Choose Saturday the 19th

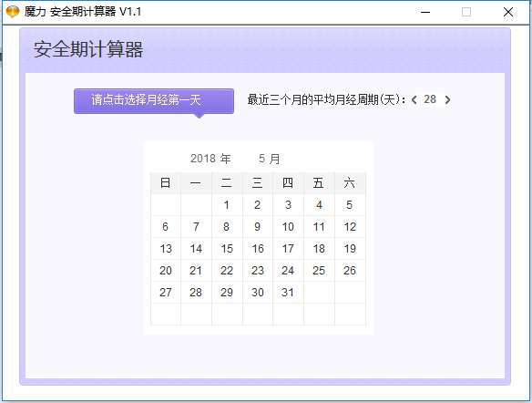[x=350, y=249]
